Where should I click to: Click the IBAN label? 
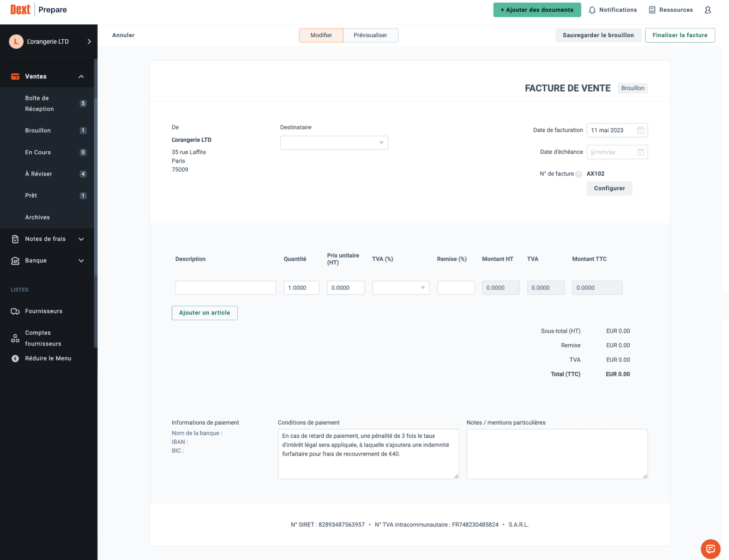[x=180, y=442]
